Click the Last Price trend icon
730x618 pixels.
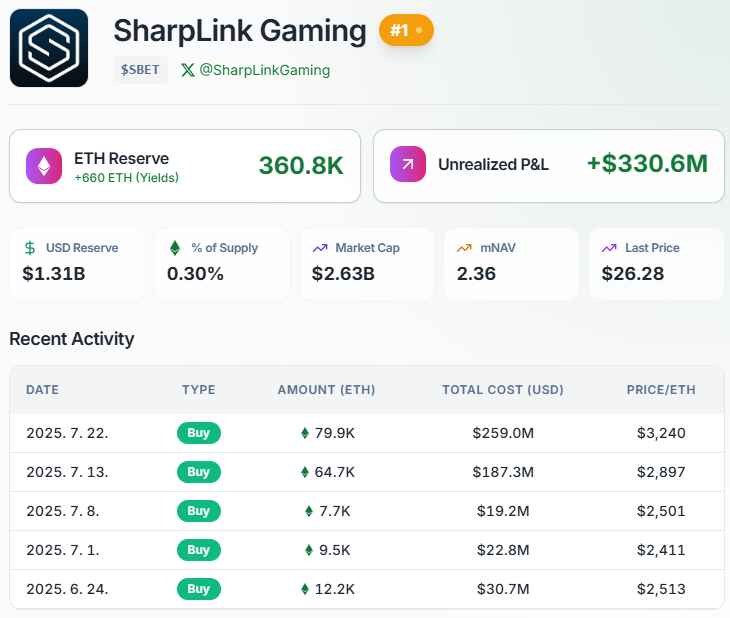[609, 248]
